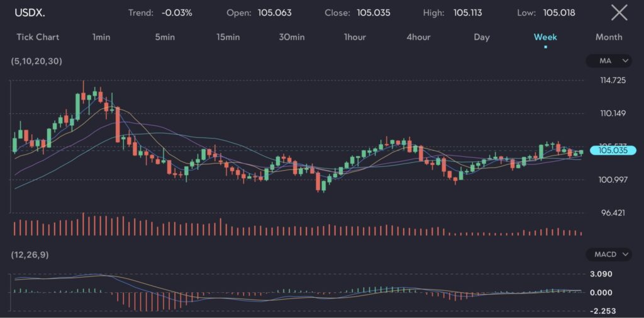Select the 15min timeframe

coord(228,37)
